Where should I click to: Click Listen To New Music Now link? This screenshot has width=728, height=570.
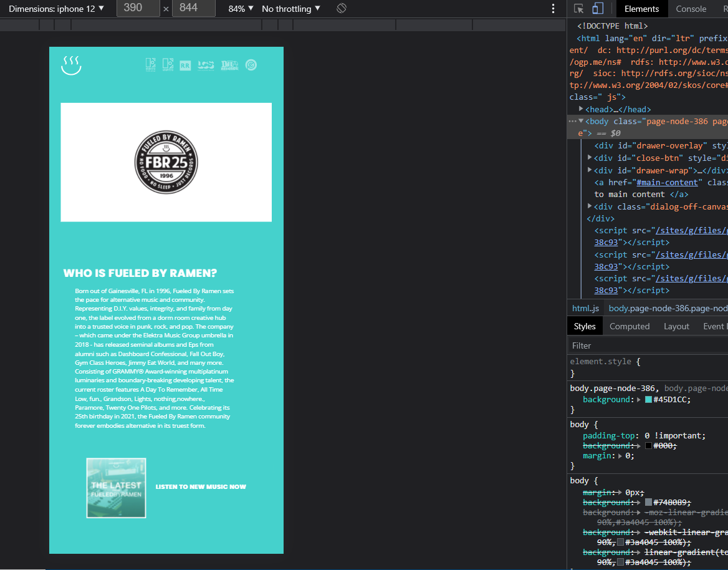(x=201, y=487)
